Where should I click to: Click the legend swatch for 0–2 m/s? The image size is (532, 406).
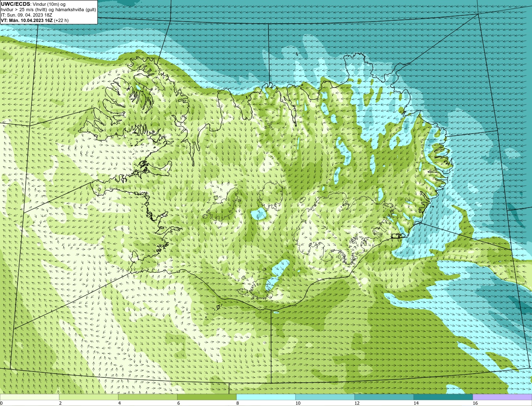[x=30, y=397]
